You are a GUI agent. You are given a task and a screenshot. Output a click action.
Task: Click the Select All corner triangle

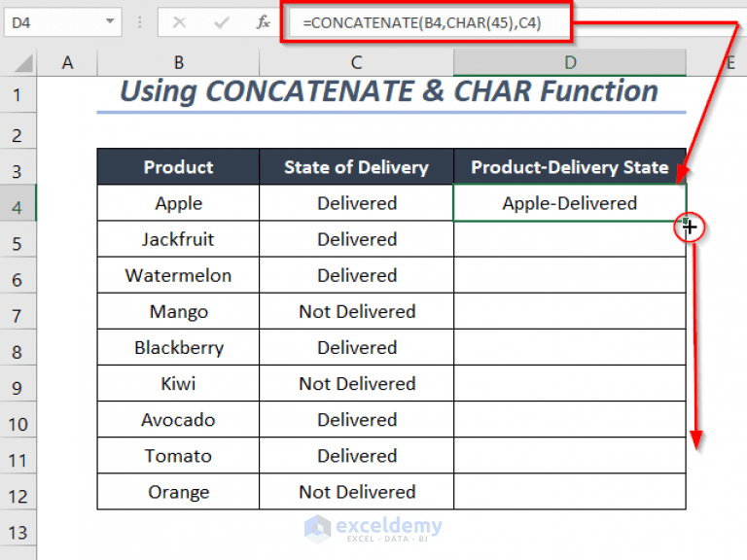tap(23, 63)
